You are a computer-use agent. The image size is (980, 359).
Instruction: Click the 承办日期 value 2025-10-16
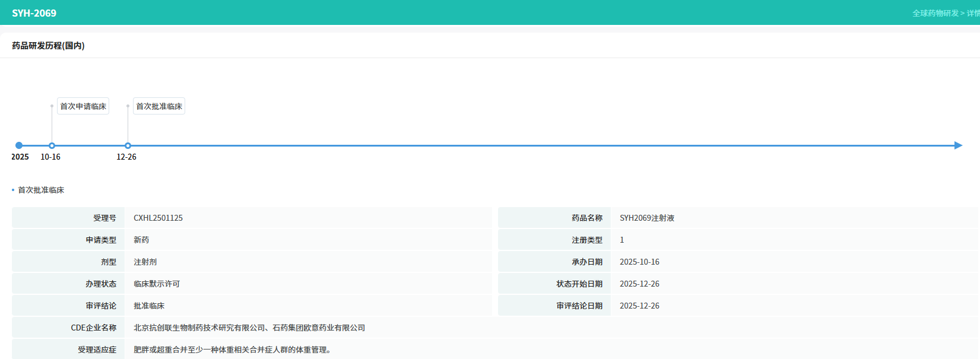pos(639,262)
